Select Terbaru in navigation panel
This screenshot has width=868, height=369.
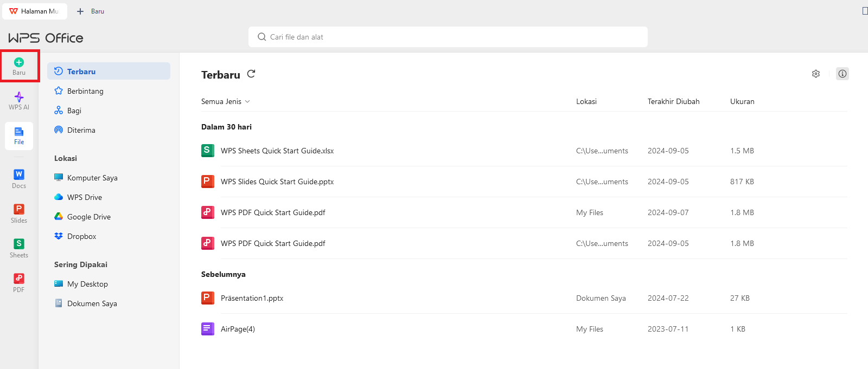click(108, 72)
